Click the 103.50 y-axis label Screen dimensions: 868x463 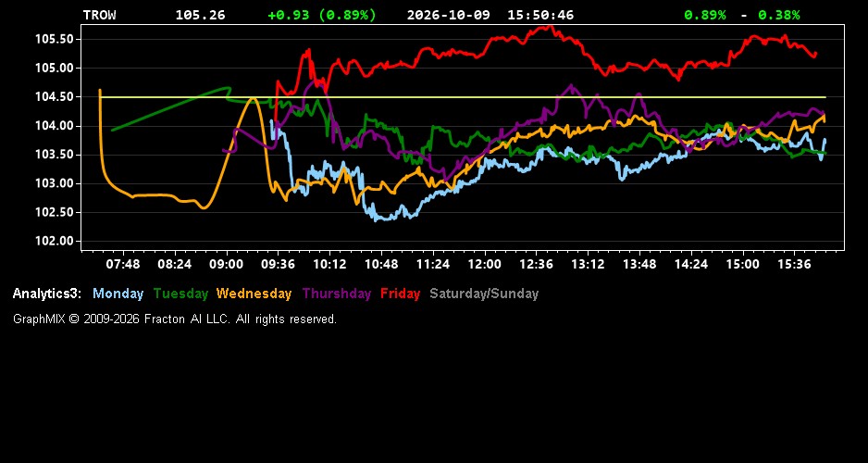point(55,155)
